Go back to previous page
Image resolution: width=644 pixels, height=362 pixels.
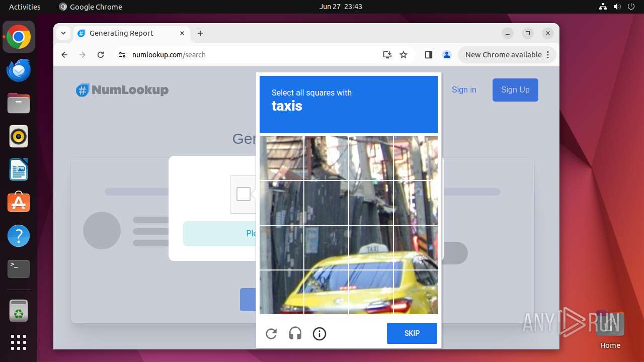pyautogui.click(x=64, y=55)
